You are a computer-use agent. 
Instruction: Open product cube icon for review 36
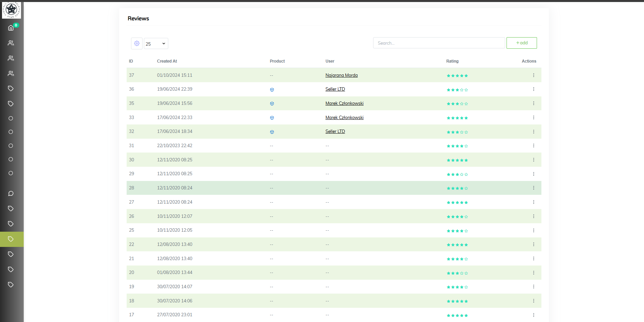[272, 90]
